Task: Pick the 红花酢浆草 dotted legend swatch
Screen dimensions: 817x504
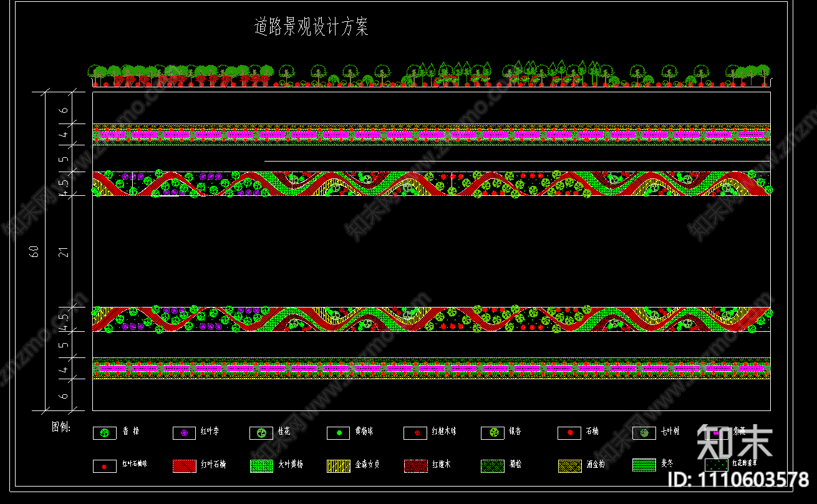Action: [x=717, y=465]
